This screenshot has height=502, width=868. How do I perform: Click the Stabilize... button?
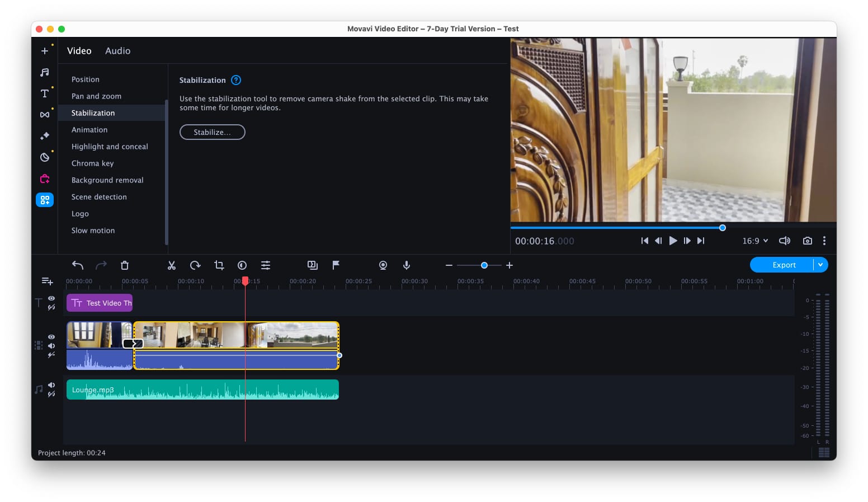pos(213,132)
